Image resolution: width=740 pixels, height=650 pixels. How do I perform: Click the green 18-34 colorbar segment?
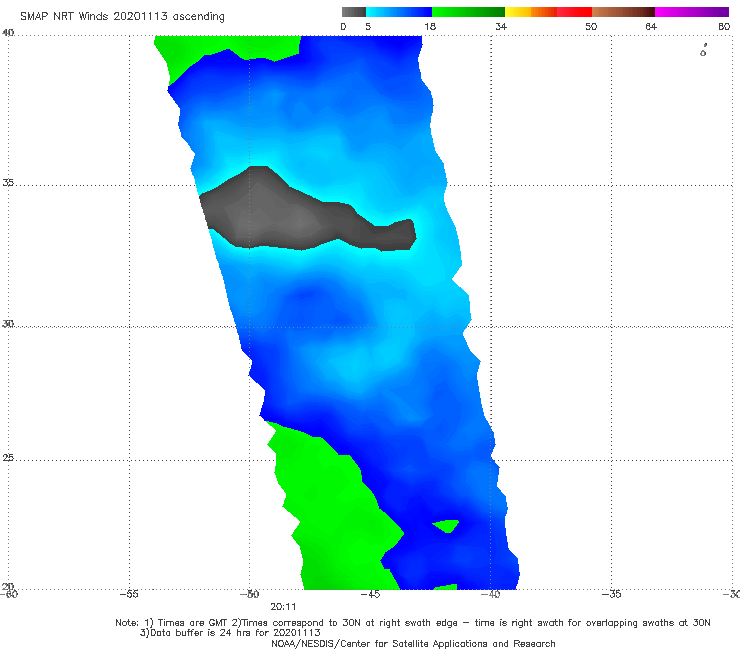tap(468, 12)
